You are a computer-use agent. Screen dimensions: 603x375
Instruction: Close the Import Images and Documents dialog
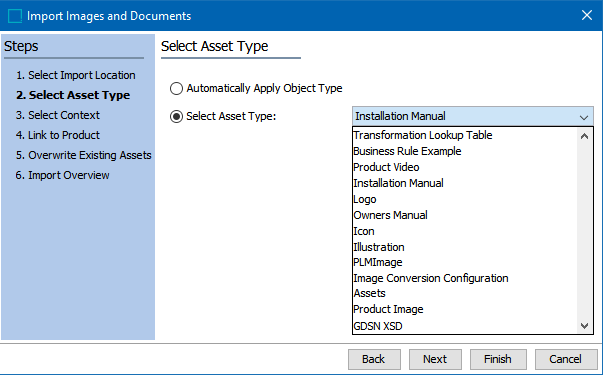point(586,15)
